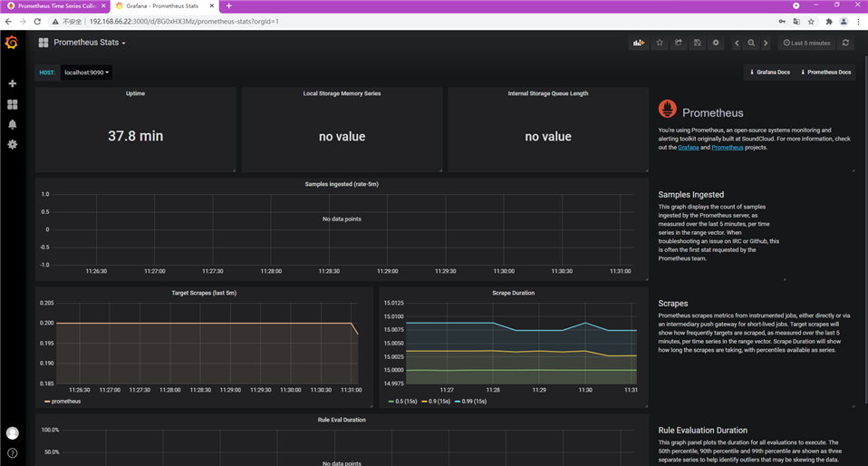Click the translate page icon

coord(796,22)
